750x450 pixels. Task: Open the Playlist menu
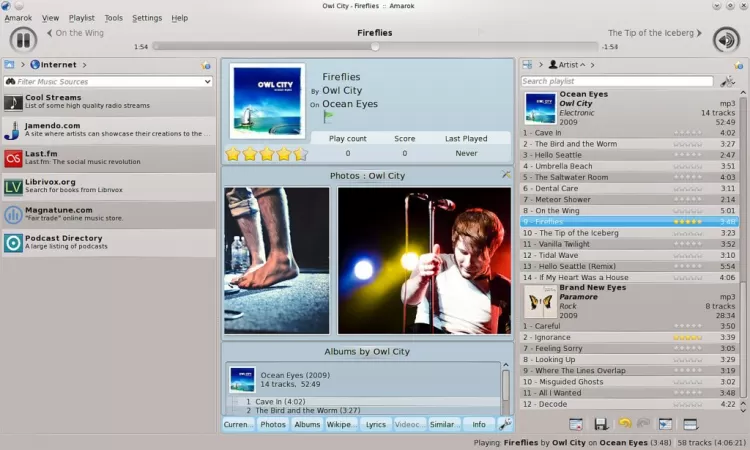[x=82, y=18]
